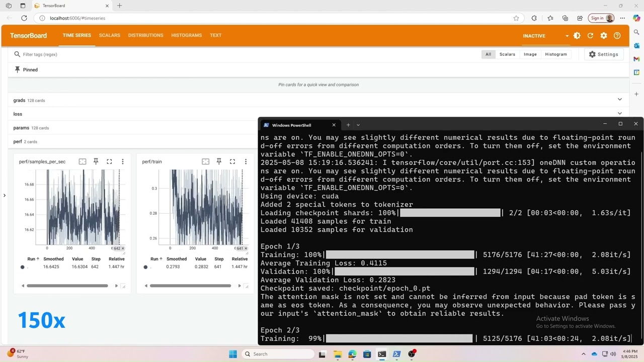Select the Windows PowerShell terminal tab

tap(300, 125)
